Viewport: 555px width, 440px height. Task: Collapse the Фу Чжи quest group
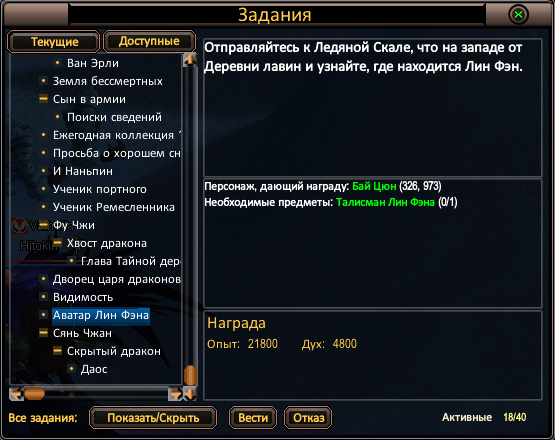click(43, 225)
